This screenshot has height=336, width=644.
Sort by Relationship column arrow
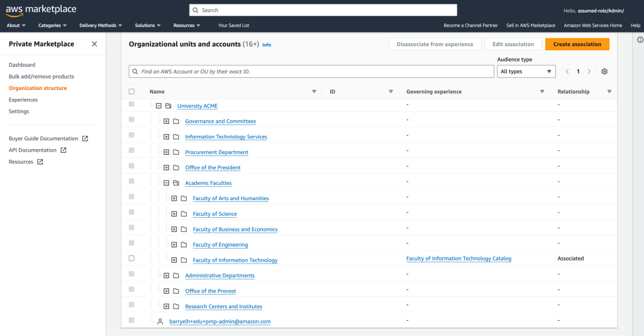click(x=609, y=92)
